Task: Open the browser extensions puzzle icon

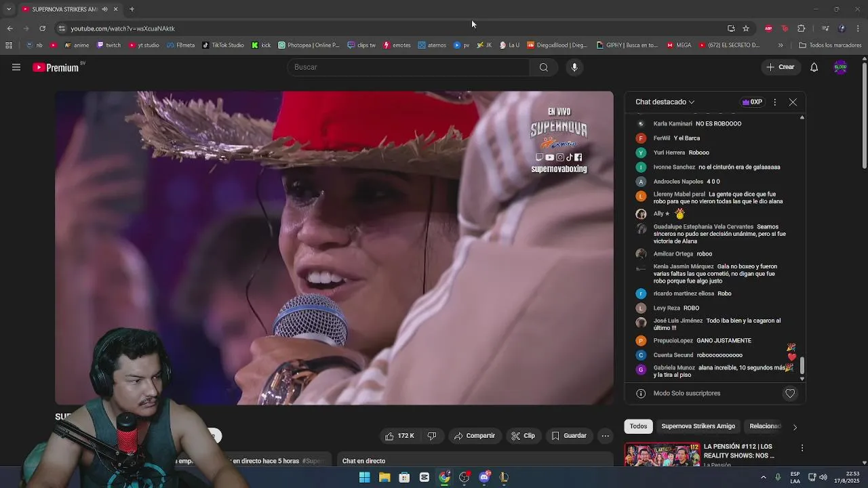Action: (x=801, y=28)
